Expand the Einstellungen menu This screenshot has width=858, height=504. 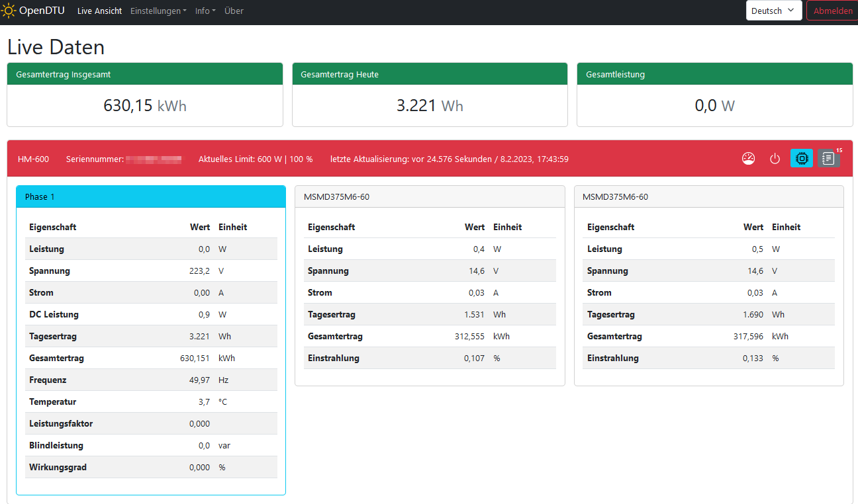coord(158,11)
